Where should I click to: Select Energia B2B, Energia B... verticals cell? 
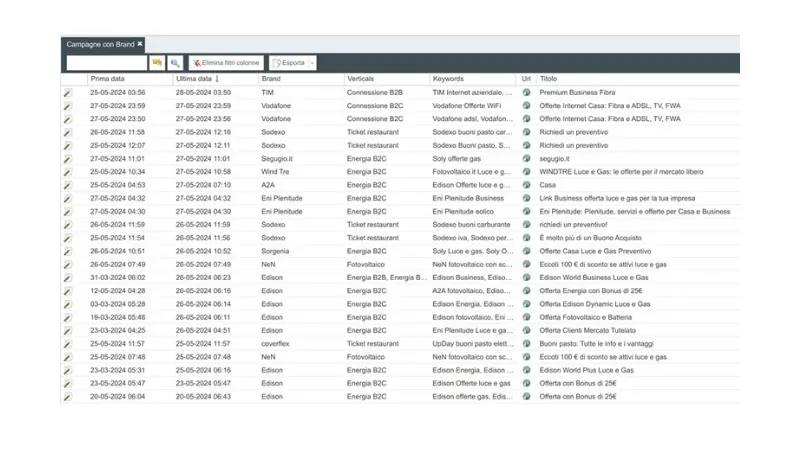[387, 278]
